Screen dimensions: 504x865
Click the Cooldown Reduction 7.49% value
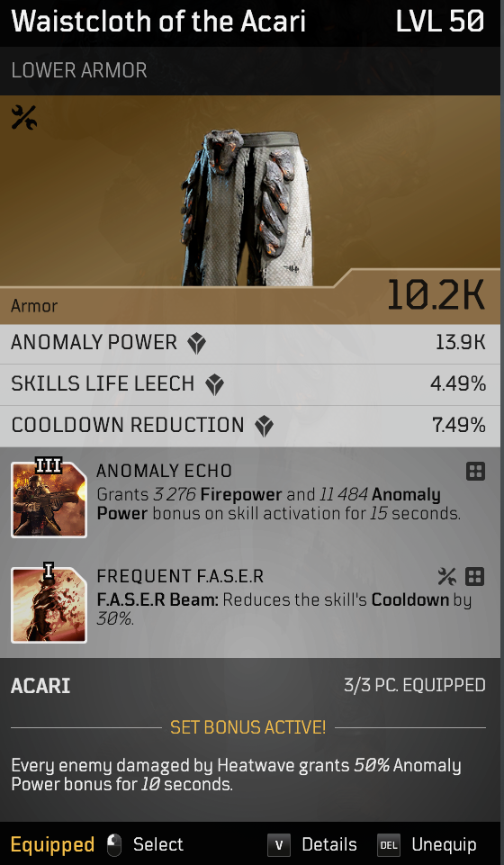pyautogui.click(x=458, y=426)
